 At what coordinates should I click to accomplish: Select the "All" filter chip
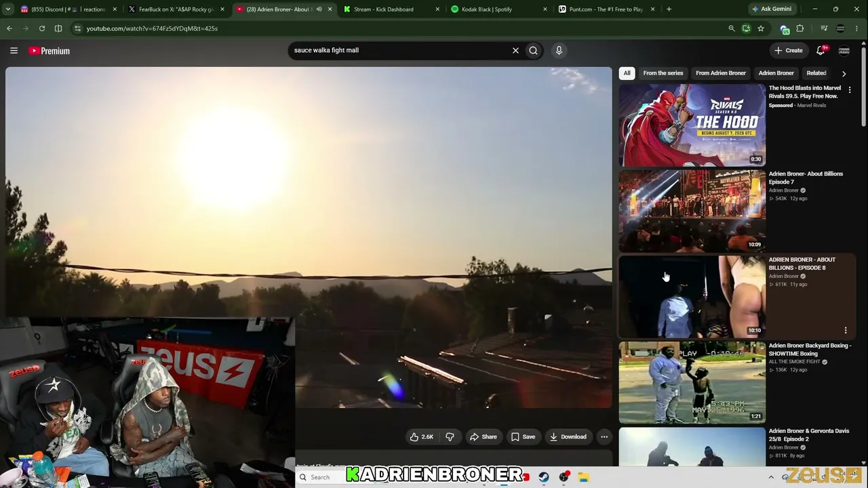(627, 73)
